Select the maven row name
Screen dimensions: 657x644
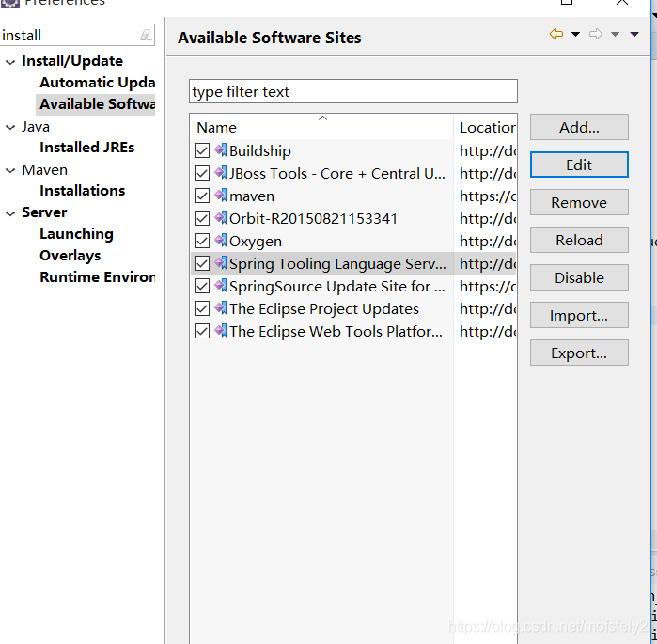pyautogui.click(x=251, y=196)
